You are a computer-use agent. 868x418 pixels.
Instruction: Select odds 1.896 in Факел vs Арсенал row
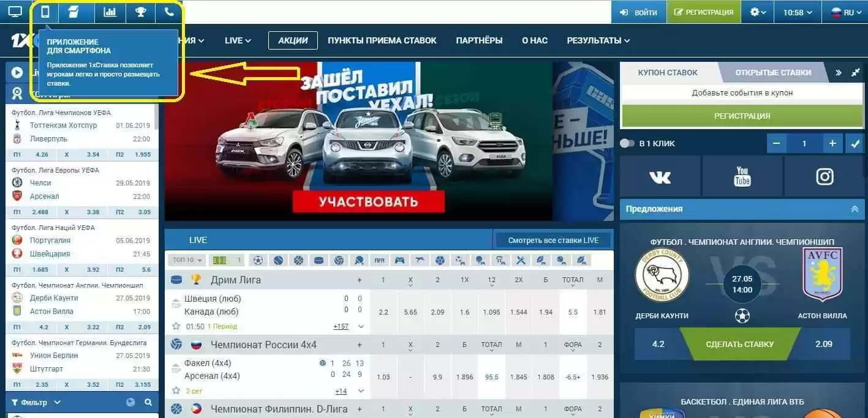[x=464, y=377]
